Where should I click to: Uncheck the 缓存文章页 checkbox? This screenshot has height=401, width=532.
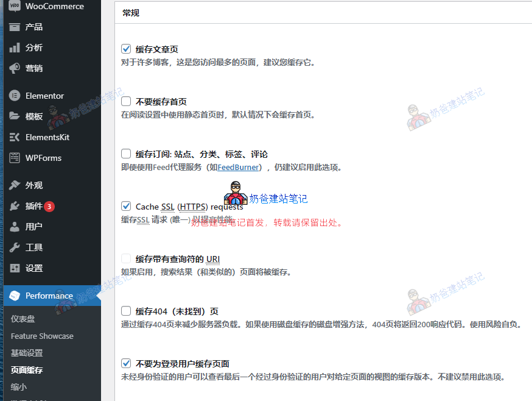(126, 49)
